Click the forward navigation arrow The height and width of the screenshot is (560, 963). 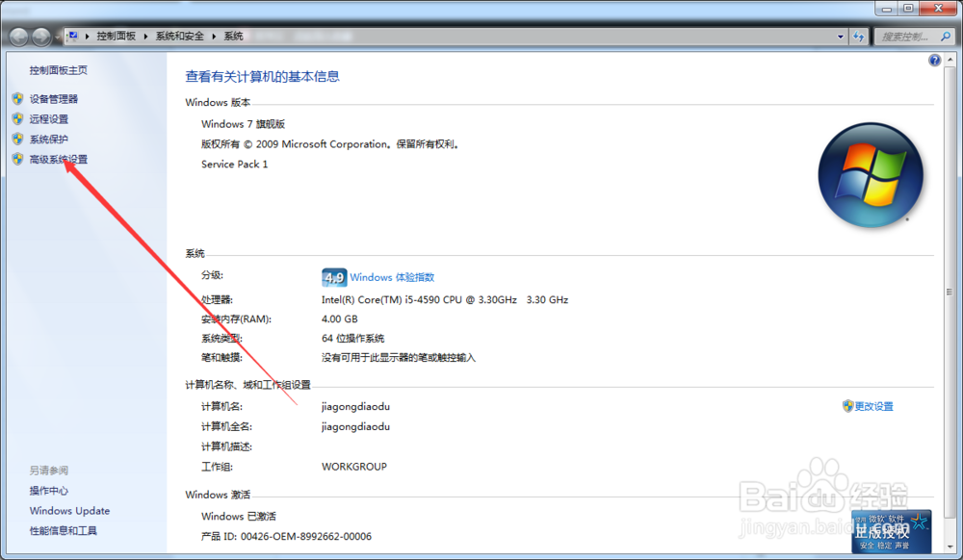39,36
